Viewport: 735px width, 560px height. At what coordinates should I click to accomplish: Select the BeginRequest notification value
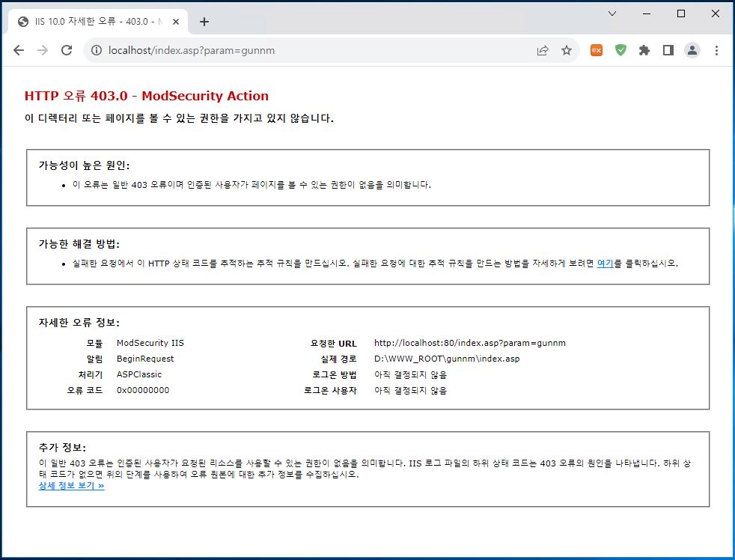(x=145, y=359)
